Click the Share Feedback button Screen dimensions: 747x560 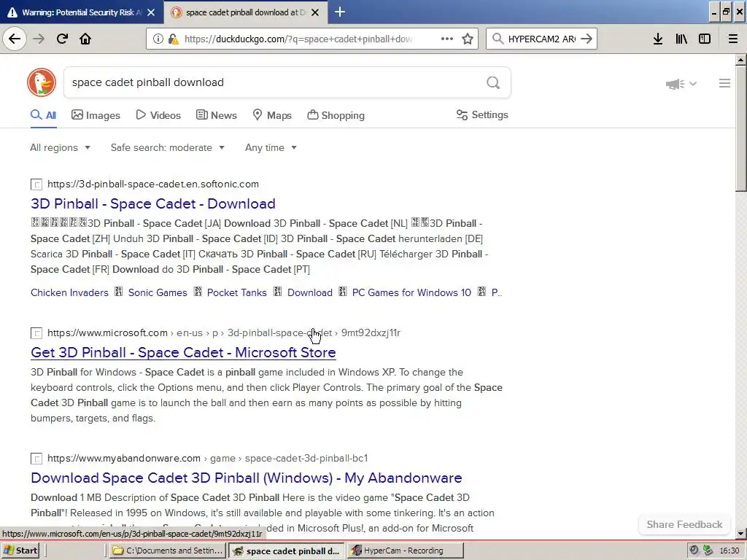pyautogui.click(x=684, y=524)
